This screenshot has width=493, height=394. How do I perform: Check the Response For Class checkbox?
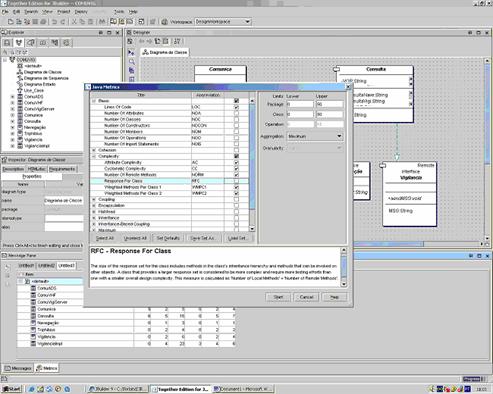tap(236, 181)
